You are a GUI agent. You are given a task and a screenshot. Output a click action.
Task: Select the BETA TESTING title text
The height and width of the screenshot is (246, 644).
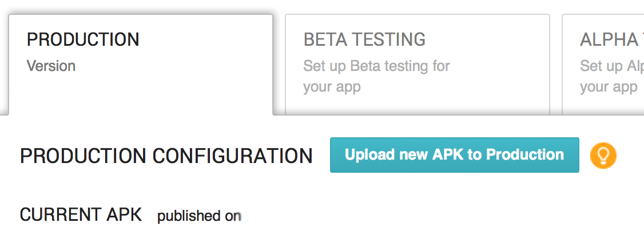click(364, 39)
